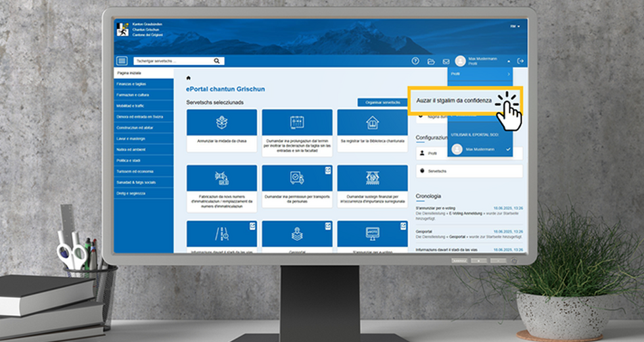Click Auzar il stgalim da confidenza
The width and height of the screenshot is (644, 342).
454,100
